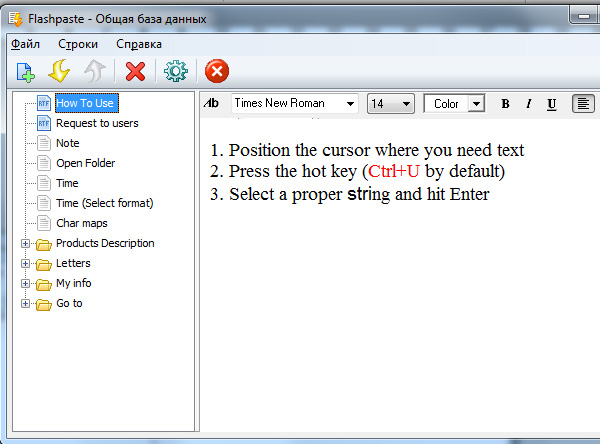
Task: Click the gray move up arrow icon
Action: 93,71
